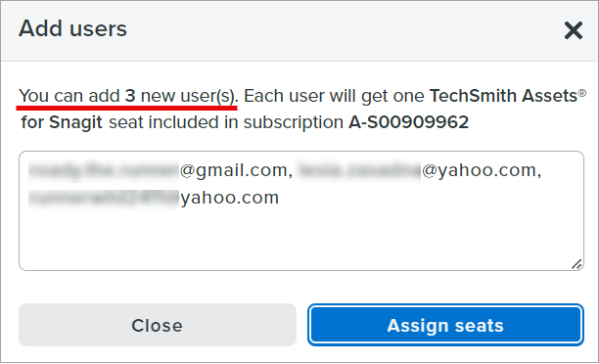Viewport: 599px width, 364px height.
Task: Click the subscription number A-S00909962
Action: [408, 122]
